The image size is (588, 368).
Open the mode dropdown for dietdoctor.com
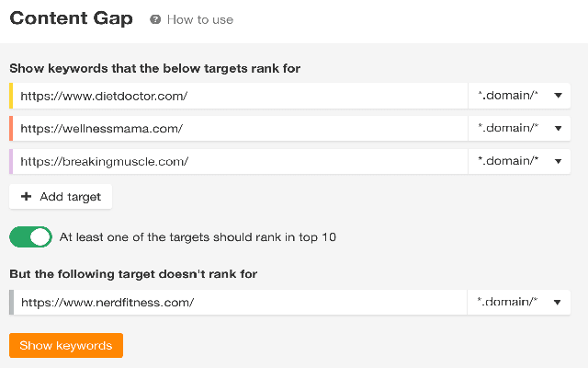point(519,96)
